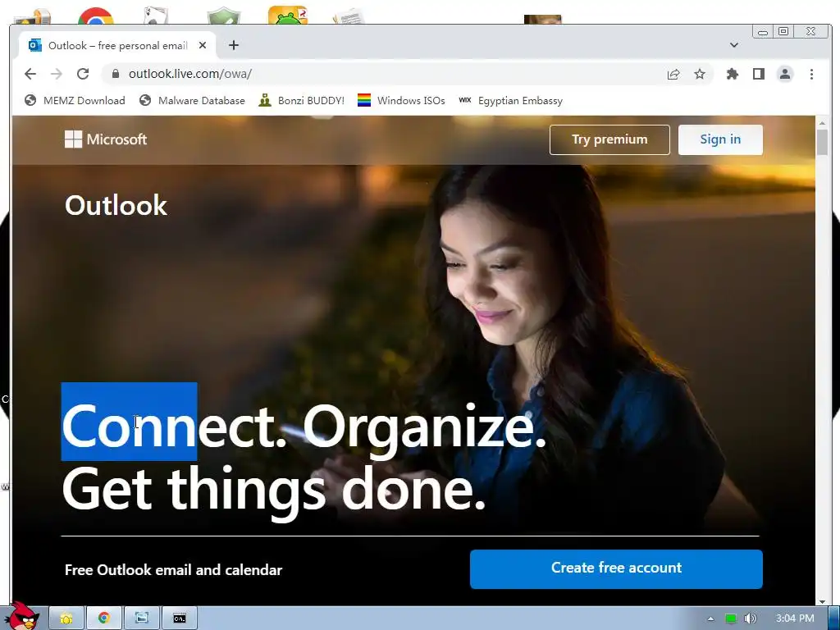
Task: Toggle the Chrome side panel
Action: pyautogui.click(x=759, y=74)
